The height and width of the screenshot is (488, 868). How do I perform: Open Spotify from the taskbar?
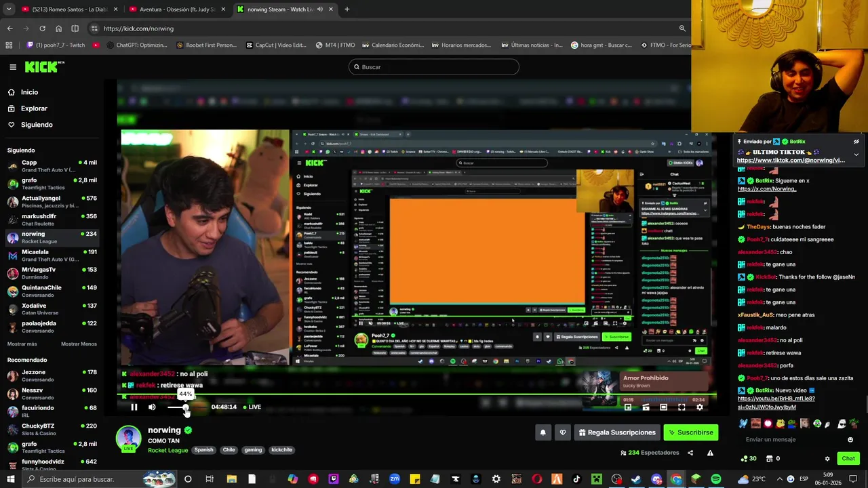[716, 479]
